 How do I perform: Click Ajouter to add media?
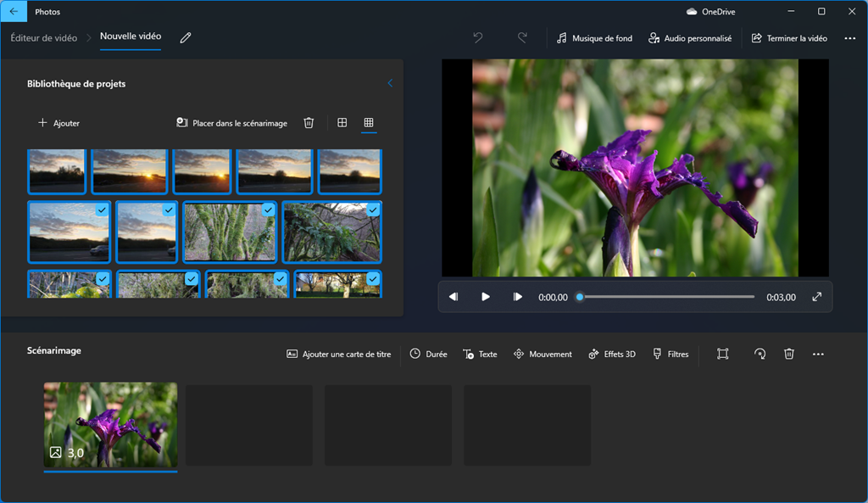click(58, 123)
